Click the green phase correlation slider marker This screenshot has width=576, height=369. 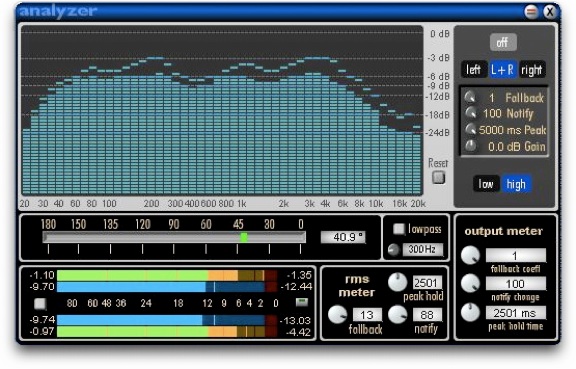click(244, 237)
